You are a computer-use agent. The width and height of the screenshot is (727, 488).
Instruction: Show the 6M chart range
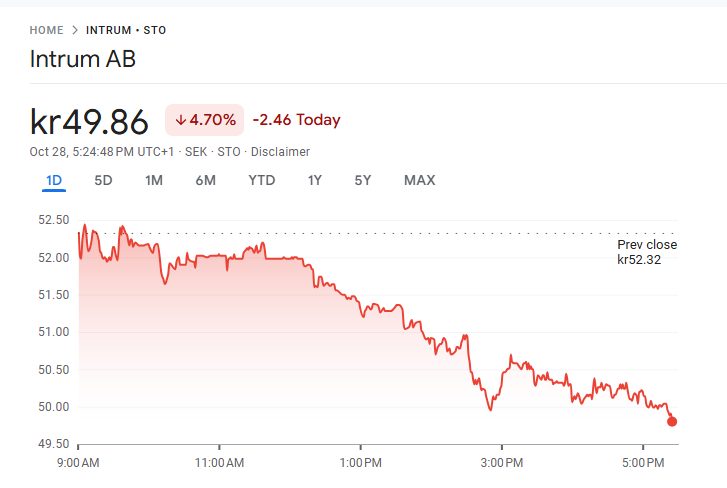point(205,181)
